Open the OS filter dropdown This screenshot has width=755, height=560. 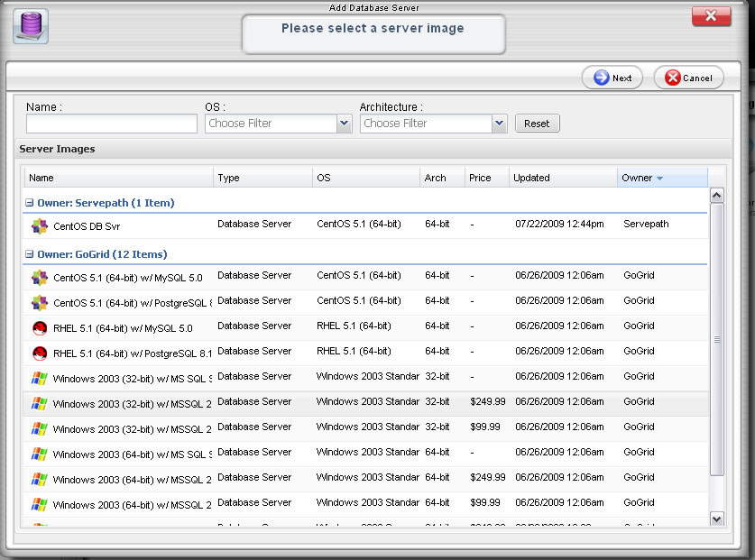click(344, 124)
